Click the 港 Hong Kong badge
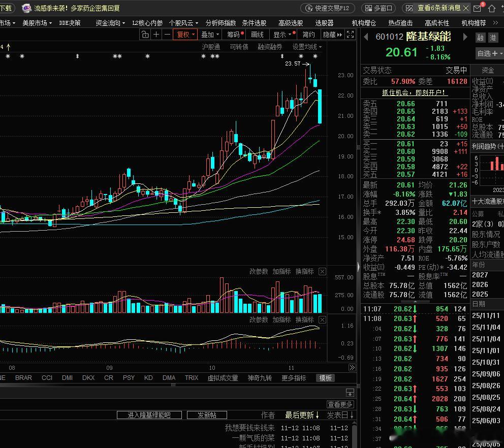Screen dimensions: 504x448 [493, 38]
